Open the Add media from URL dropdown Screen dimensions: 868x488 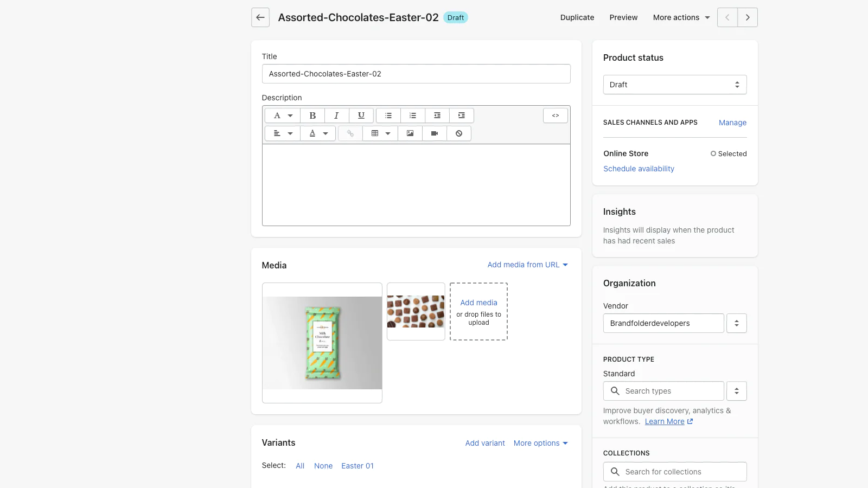[x=527, y=265]
